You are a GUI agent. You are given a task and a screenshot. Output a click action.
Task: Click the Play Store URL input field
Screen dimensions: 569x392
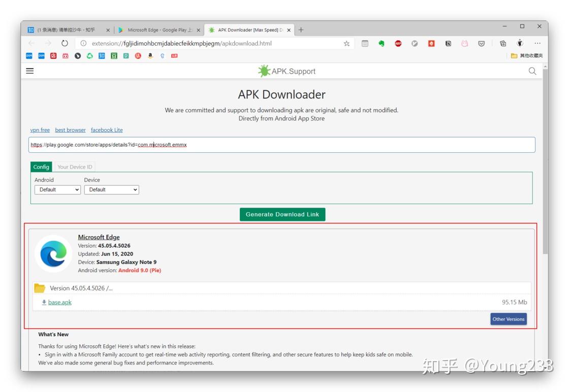[x=281, y=145]
